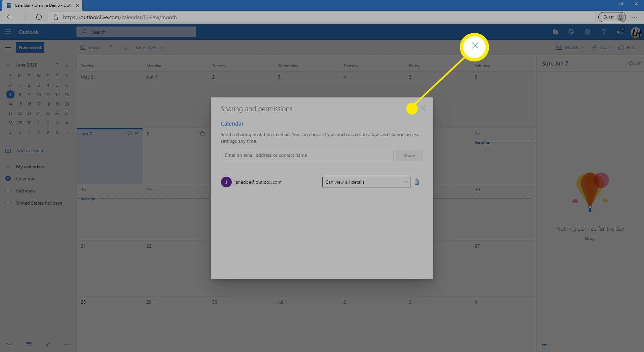Go to previous month with up arrow
This screenshot has width=644, height=352.
click(111, 47)
